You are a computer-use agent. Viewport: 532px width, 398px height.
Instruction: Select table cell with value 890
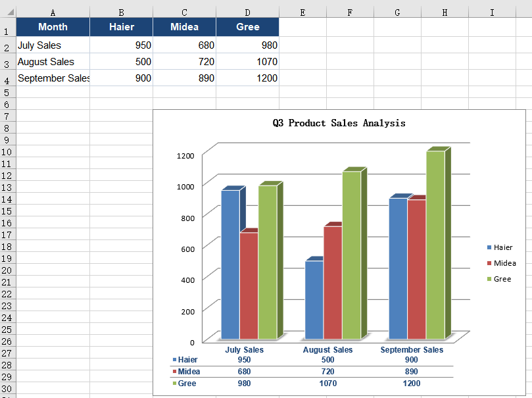pos(184,78)
